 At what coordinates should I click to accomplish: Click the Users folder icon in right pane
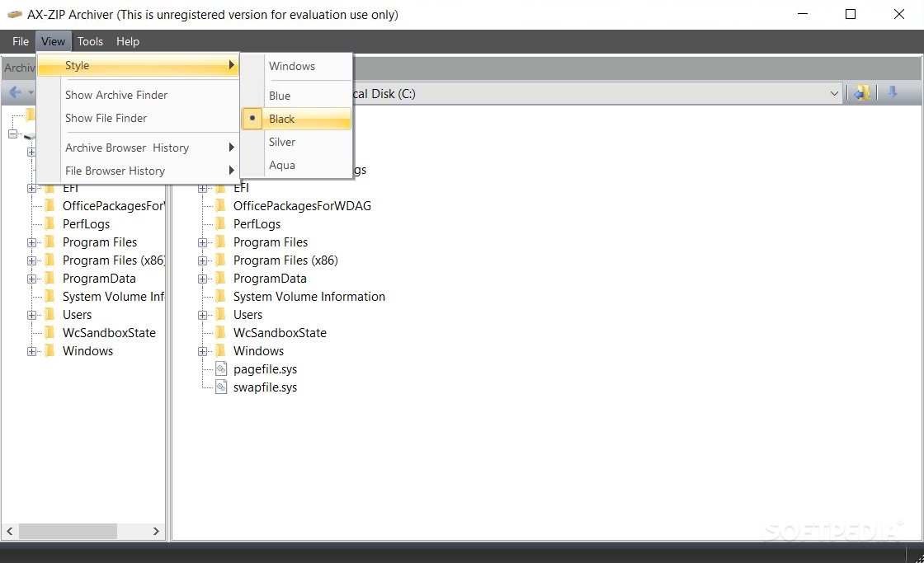221,315
